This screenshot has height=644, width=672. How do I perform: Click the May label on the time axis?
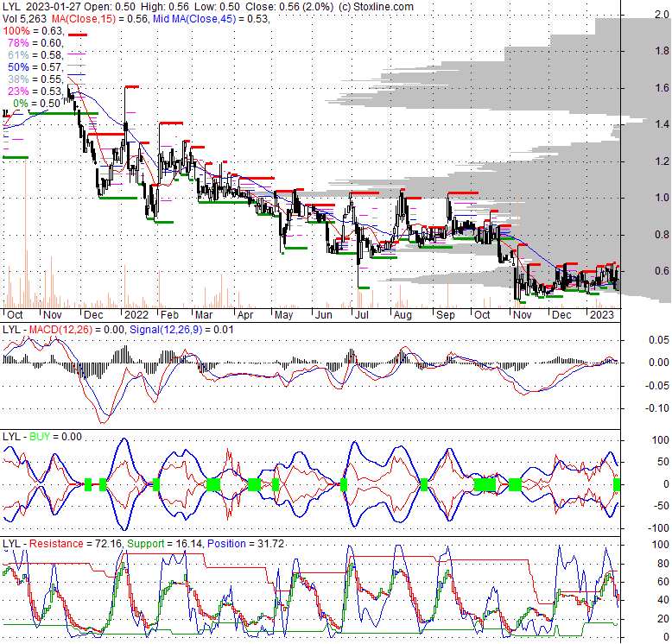283,315
